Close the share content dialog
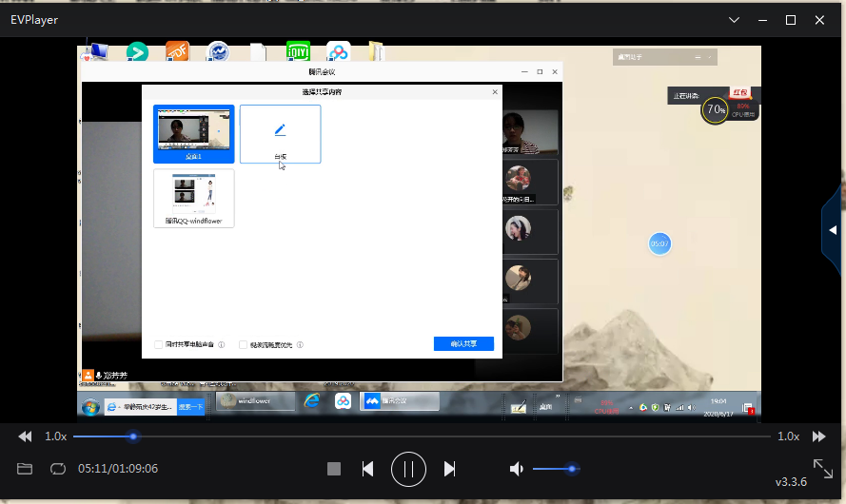The image size is (846, 504). pyautogui.click(x=495, y=91)
